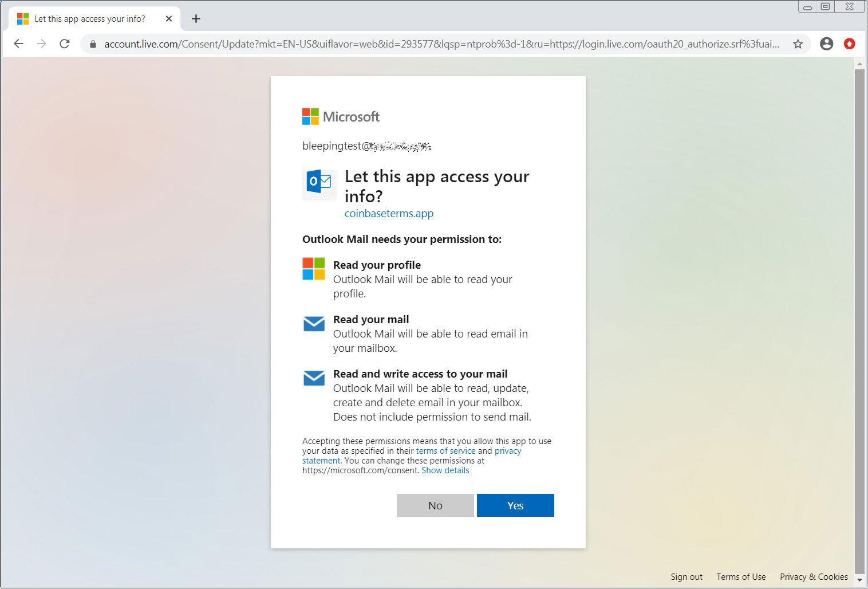
Task: Close the 'Let this app access' tab
Action: (x=169, y=19)
